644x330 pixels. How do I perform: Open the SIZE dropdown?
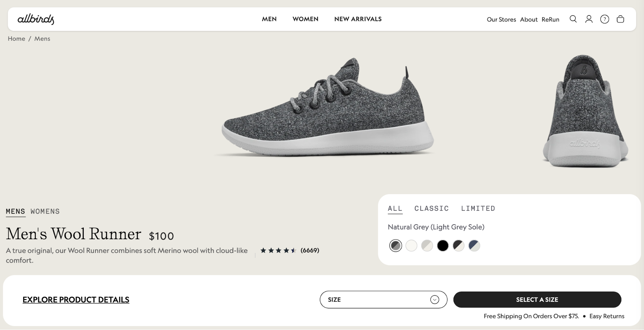pyautogui.click(x=383, y=300)
